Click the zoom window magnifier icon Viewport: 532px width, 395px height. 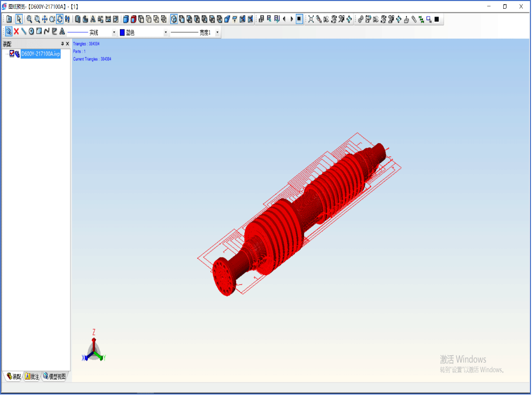(37, 20)
